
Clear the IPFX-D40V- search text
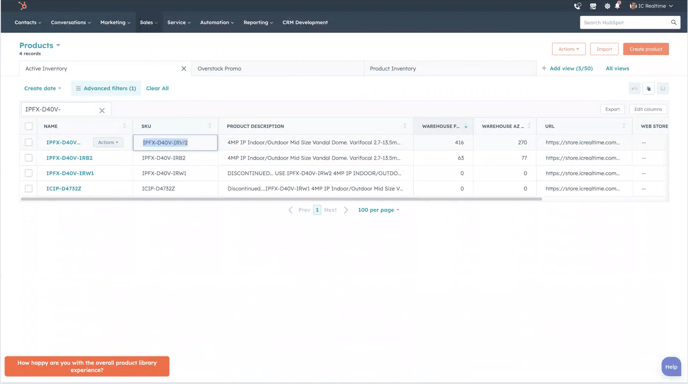pyautogui.click(x=102, y=111)
